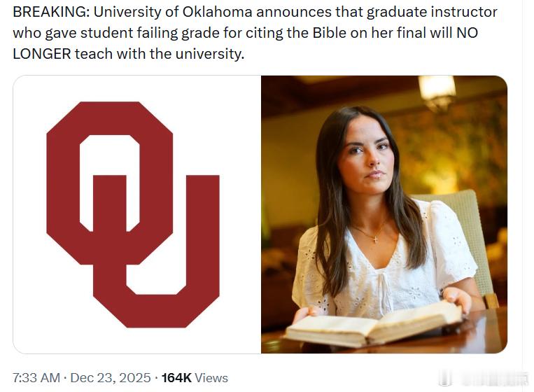Screen dimensions: 534x392
Task: Click the word 'Views' beside 164K
Action: (x=211, y=377)
